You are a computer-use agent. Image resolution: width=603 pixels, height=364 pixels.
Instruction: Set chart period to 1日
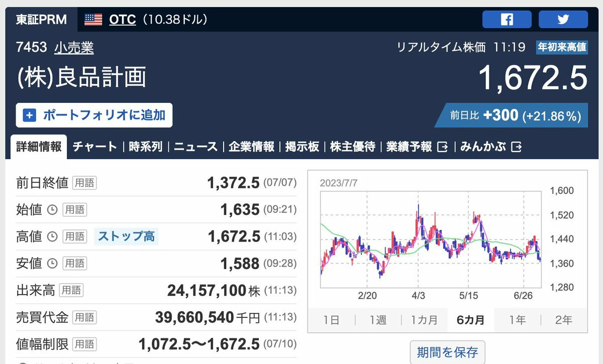(331, 320)
